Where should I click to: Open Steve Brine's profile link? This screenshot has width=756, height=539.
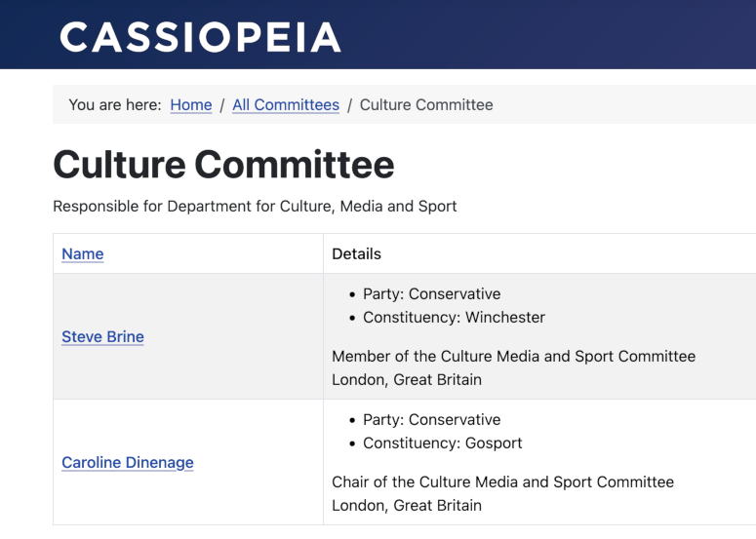[x=102, y=337]
